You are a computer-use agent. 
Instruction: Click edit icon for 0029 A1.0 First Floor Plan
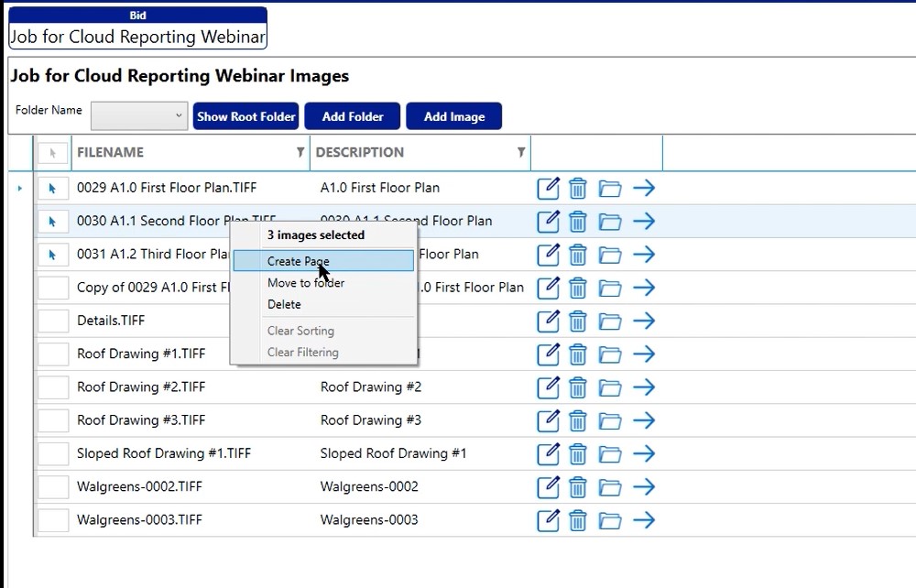tap(547, 189)
